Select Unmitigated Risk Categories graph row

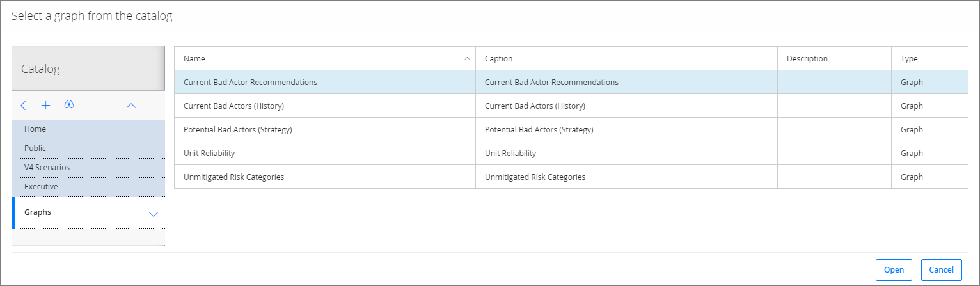point(571,177)
